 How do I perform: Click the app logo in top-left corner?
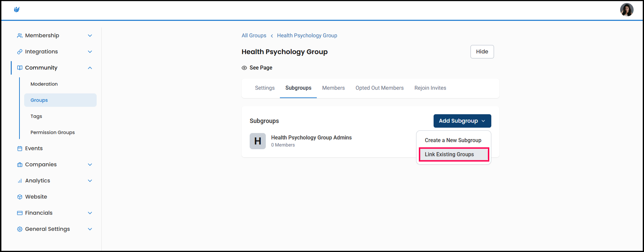point(17,10)
